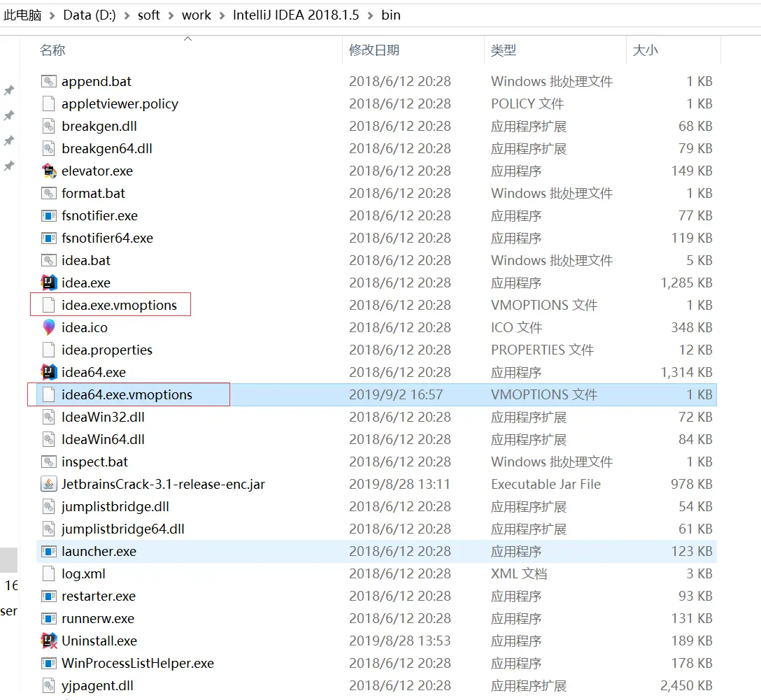Click the breakgen.dll file icon
Viewport: 761px width, 700px height.
[x=48, y=126]
